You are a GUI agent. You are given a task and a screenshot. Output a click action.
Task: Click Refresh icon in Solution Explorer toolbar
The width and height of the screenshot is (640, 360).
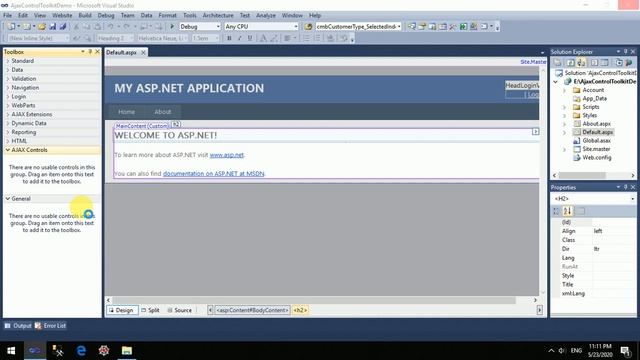pyautogui.click(x=570, y=62)
